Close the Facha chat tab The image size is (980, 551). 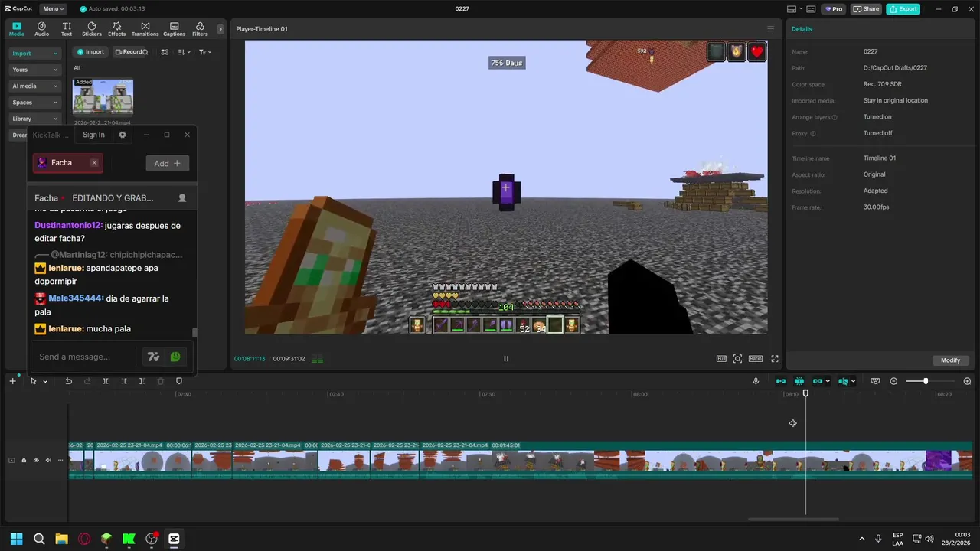click(x=94, y=163)
